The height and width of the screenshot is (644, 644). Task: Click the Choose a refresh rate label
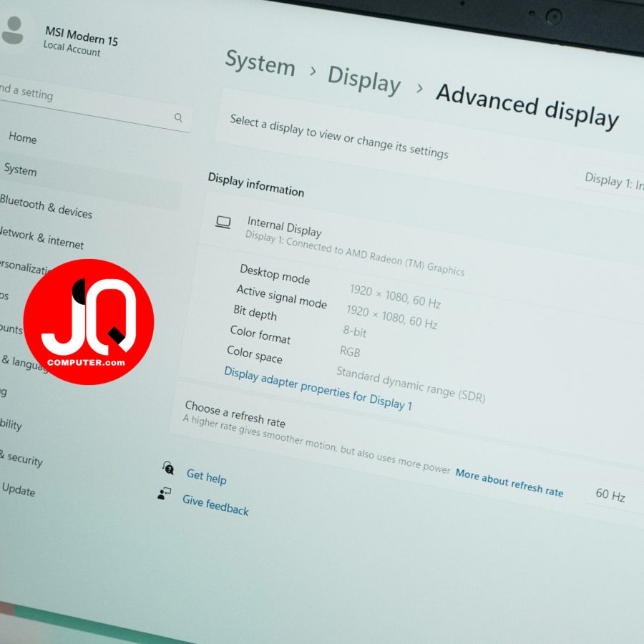235,414
